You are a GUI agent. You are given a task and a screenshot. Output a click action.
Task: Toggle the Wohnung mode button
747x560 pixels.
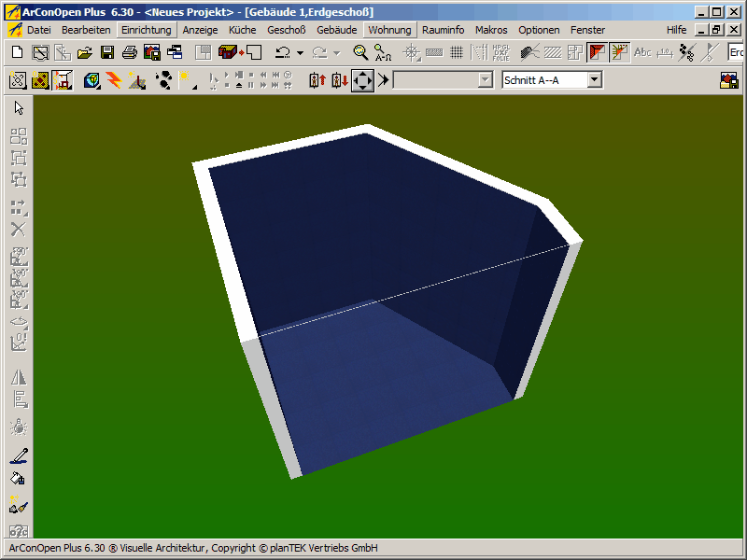tap(389, 30)
